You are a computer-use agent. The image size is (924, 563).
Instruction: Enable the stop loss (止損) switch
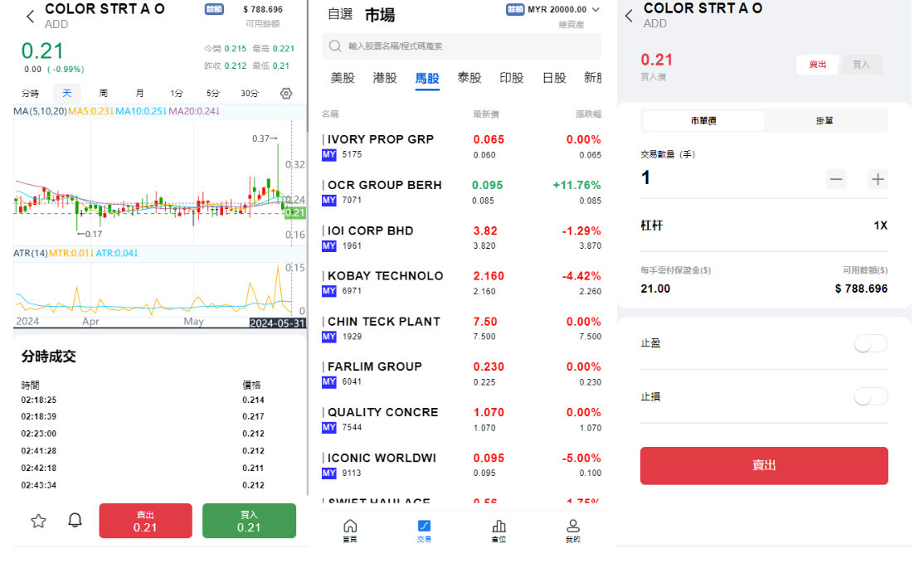[x=871, y=397]
